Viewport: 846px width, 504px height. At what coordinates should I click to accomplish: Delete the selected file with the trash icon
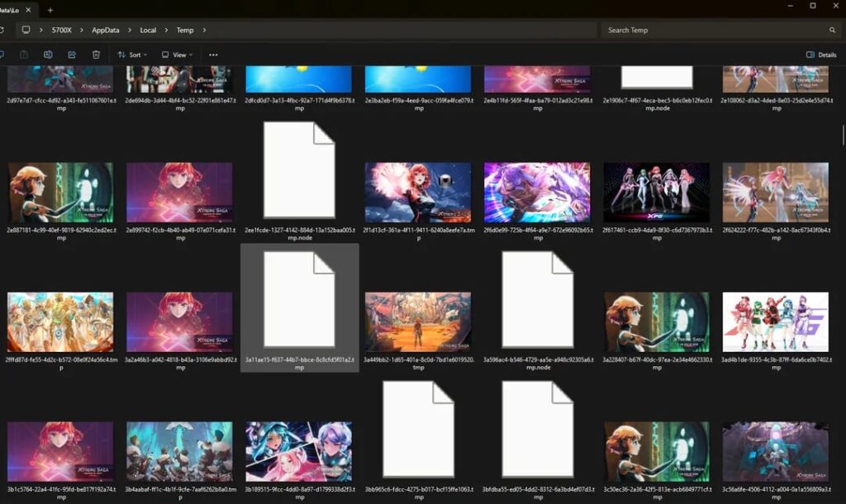tap(96, 54)
